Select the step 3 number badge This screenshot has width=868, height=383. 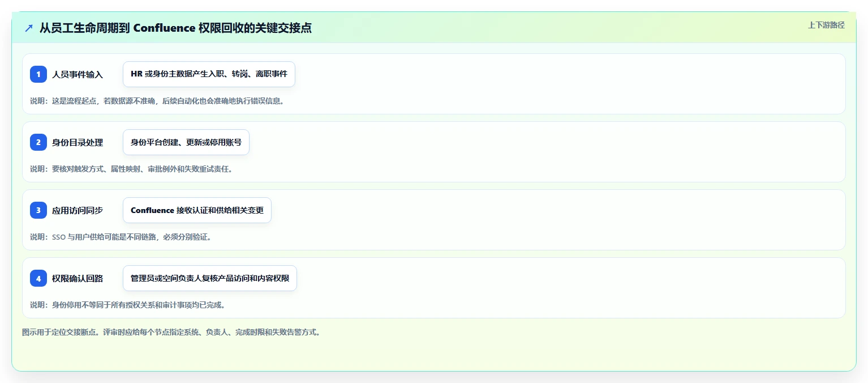tap(38, 210)
